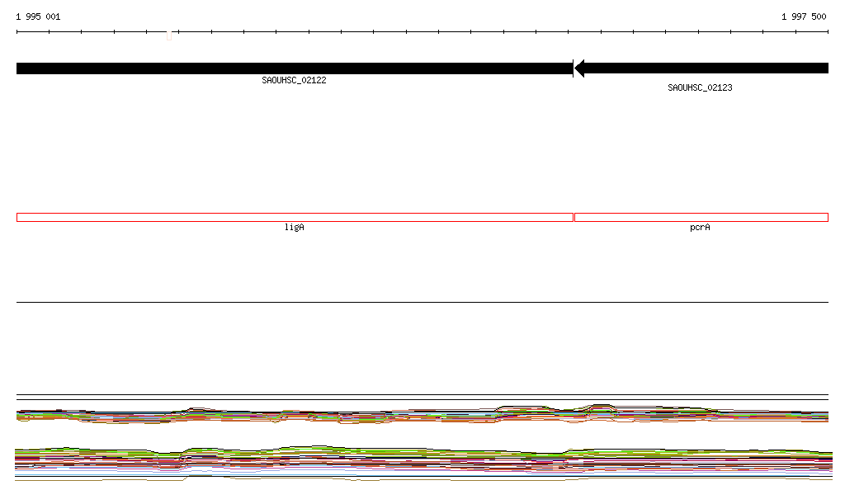This screenshot has height=504, width=845.
Task: Click the end coordinate 1 997 500
Action: [804, 16]
